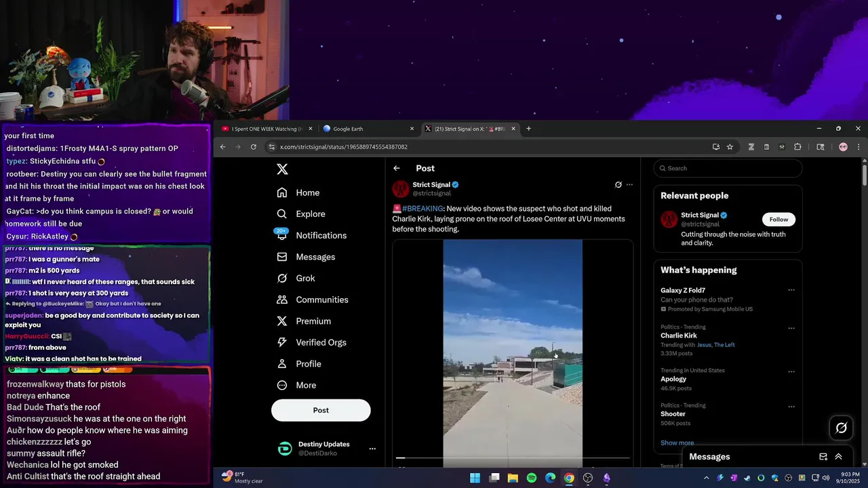This screenshot has width=868, height=488.
Task: Open File Explorer from taskbar
Action: (x=513, y=478)
